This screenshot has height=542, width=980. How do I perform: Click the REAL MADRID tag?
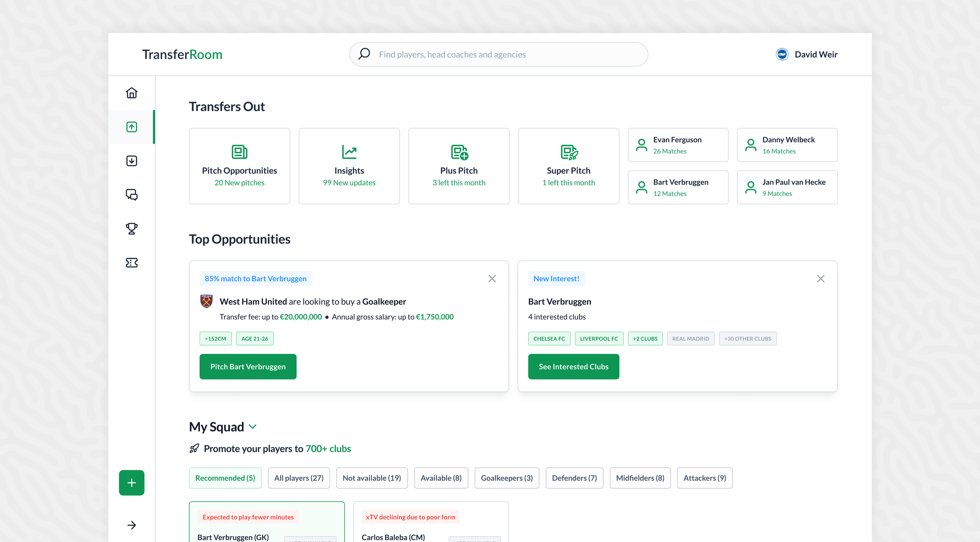691,338
